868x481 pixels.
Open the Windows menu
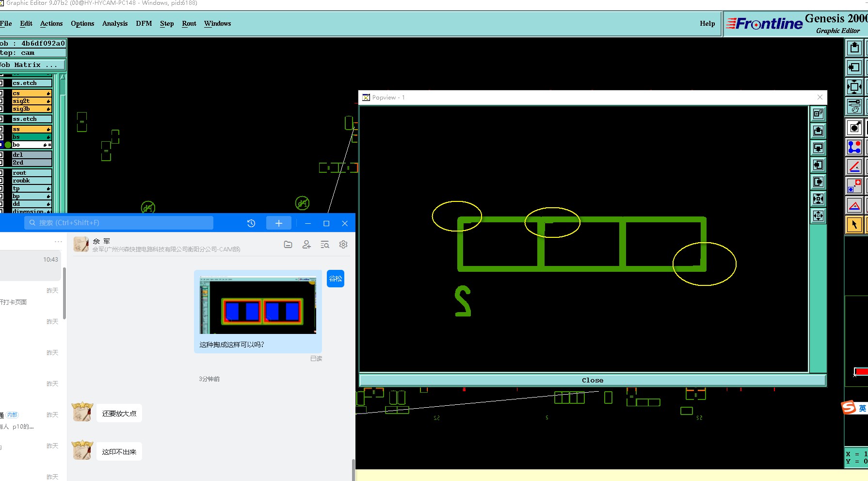click(217, 23)
